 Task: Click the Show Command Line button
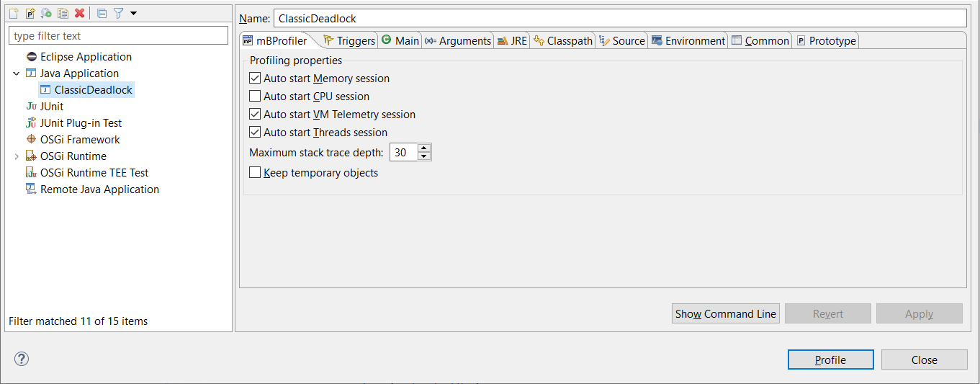pos(726,314)
